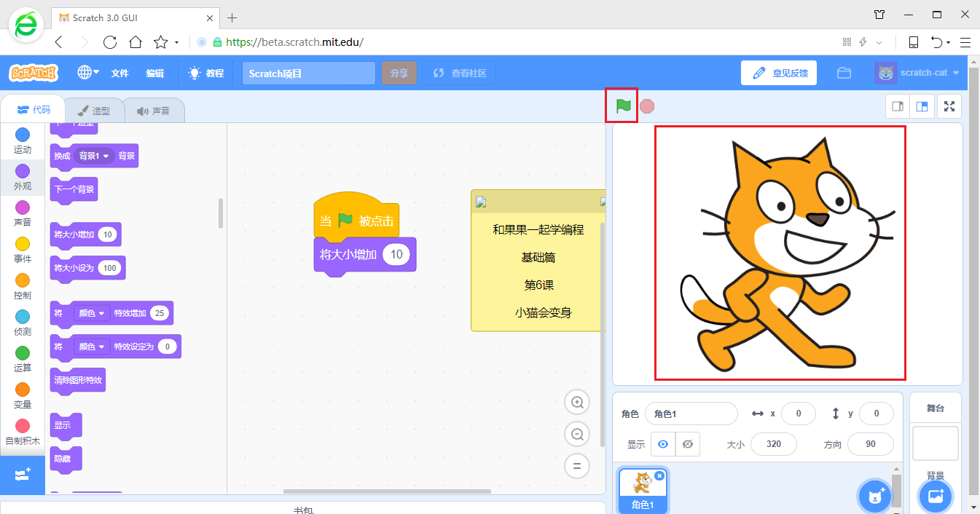
Task: Zoom out the code workspace
Action: click(x=577, y=434)
